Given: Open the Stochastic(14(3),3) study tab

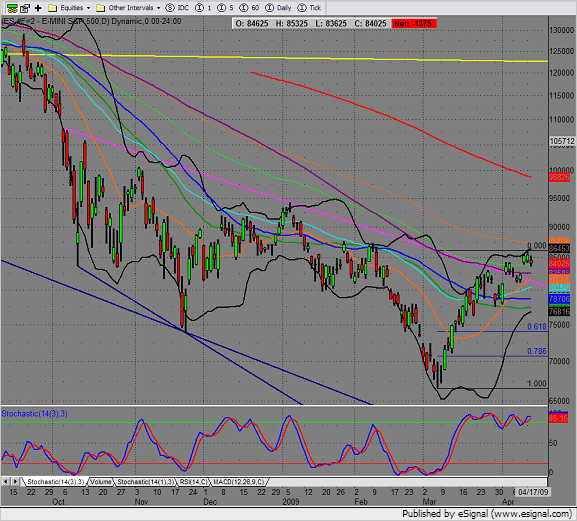Looking at the screenshot, I should tap(56, 482).
